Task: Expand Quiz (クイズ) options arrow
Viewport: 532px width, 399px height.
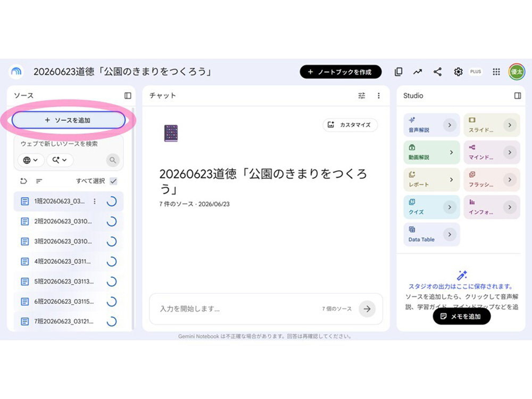Action: [450, 207]
